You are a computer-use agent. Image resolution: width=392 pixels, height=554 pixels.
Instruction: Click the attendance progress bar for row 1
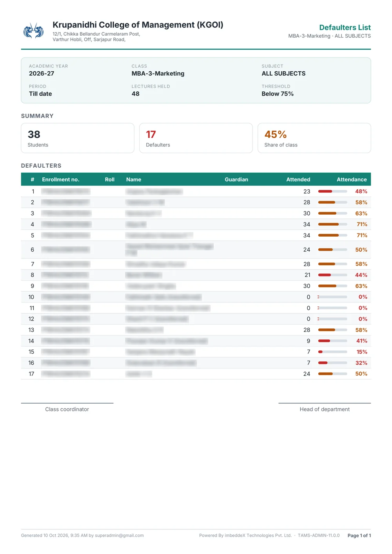coord(333,192)
